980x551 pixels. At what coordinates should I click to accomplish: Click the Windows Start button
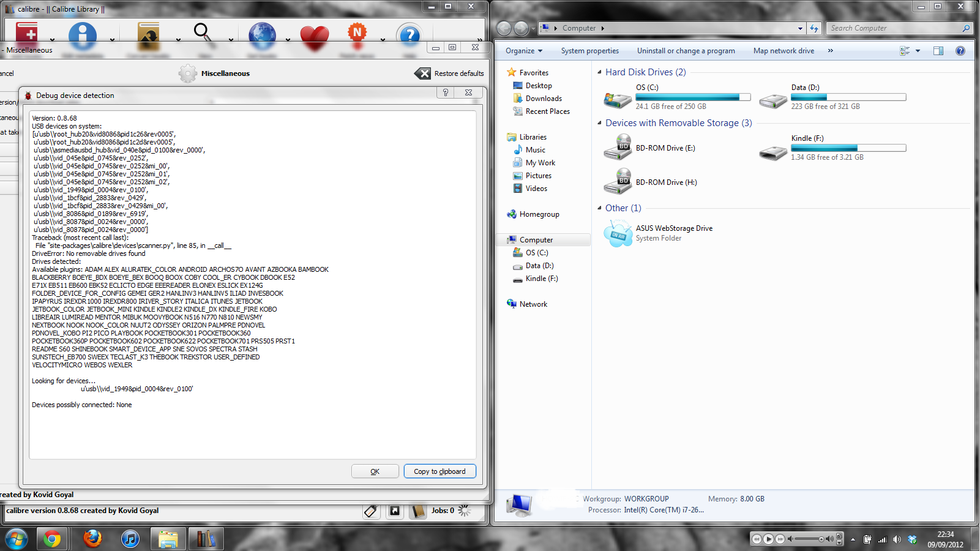coord(17,539)
